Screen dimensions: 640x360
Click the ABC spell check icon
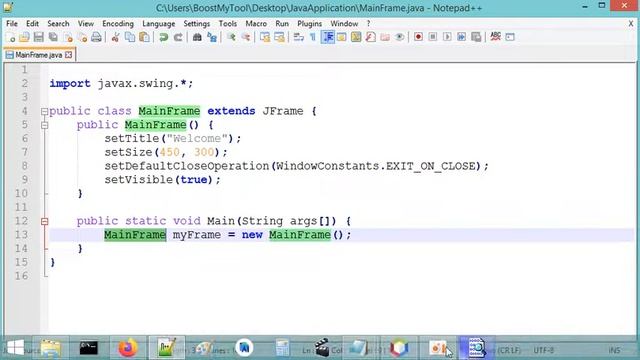(x=495, y=37)
